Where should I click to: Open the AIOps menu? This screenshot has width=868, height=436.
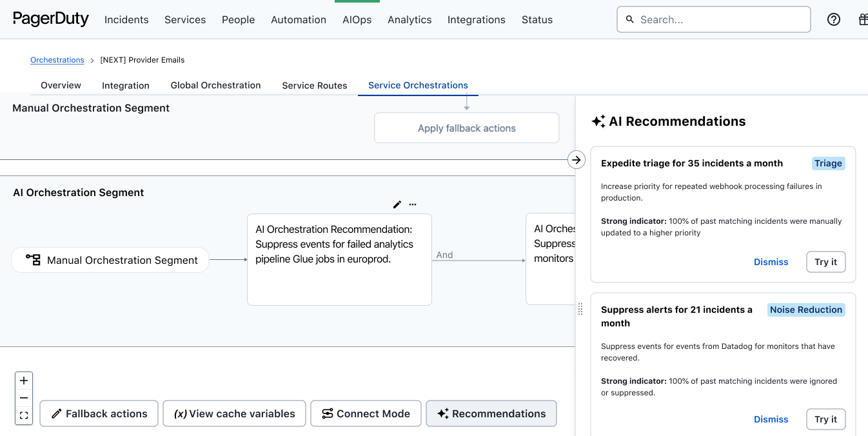click(x=357, y=19)
